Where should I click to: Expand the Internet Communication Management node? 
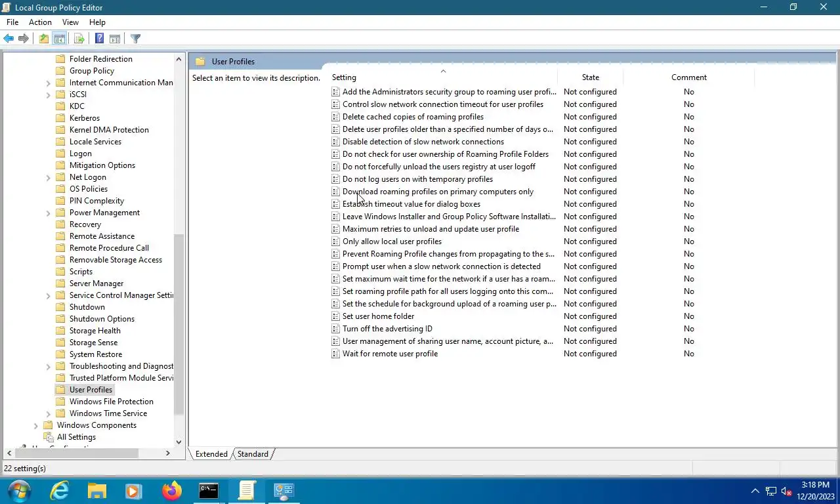click(x=49, y=83)
